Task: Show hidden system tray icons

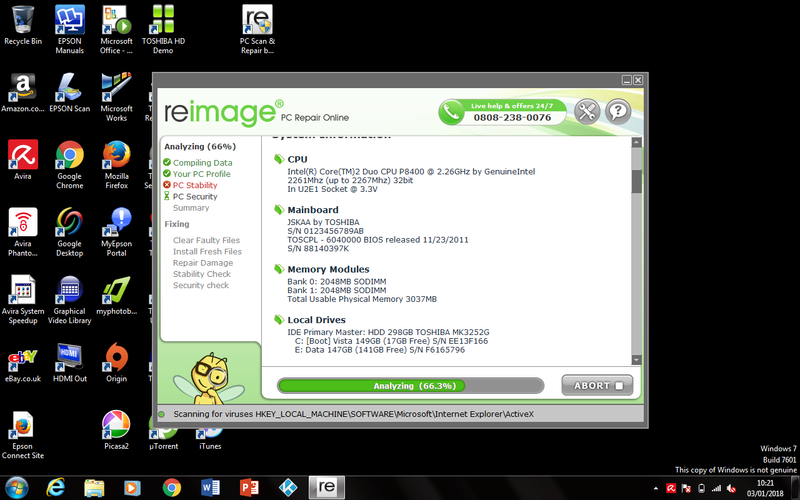Action: [656, 488]
